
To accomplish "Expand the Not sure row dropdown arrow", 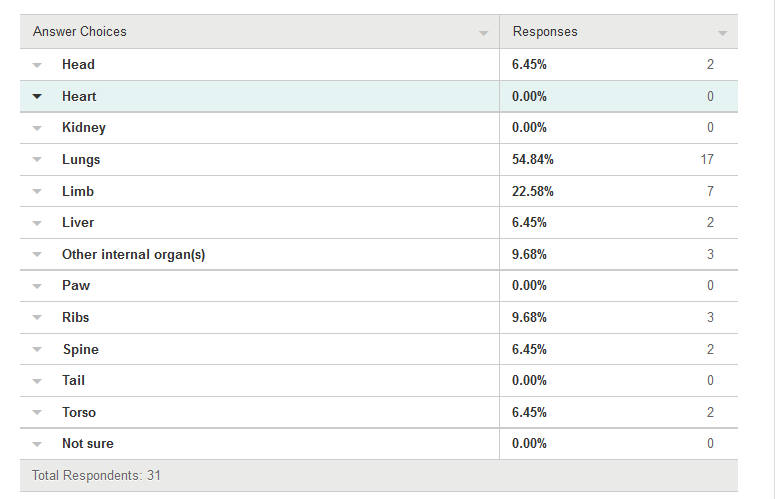I will pyautogui.click(x=37, y=444).
